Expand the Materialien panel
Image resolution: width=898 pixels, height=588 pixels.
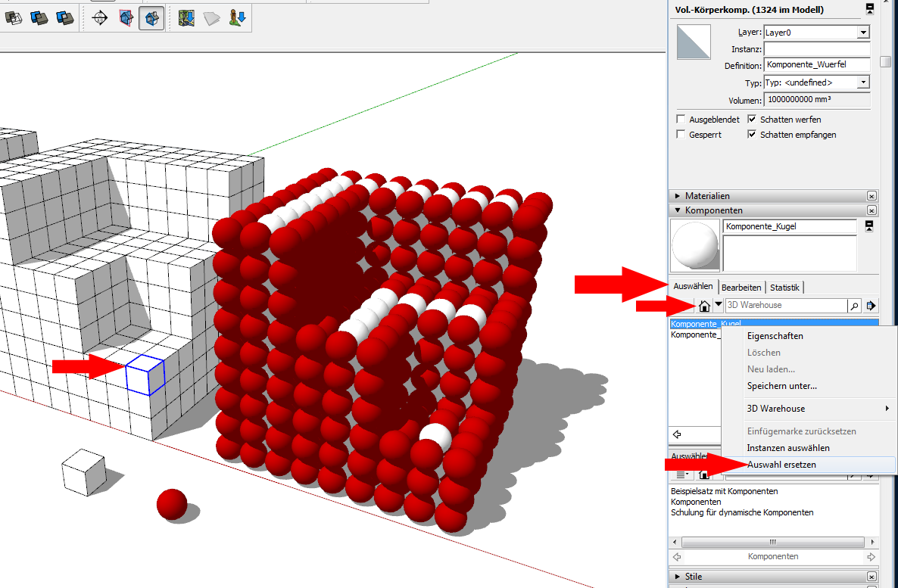pyautogui.click(x=678, y=196)
